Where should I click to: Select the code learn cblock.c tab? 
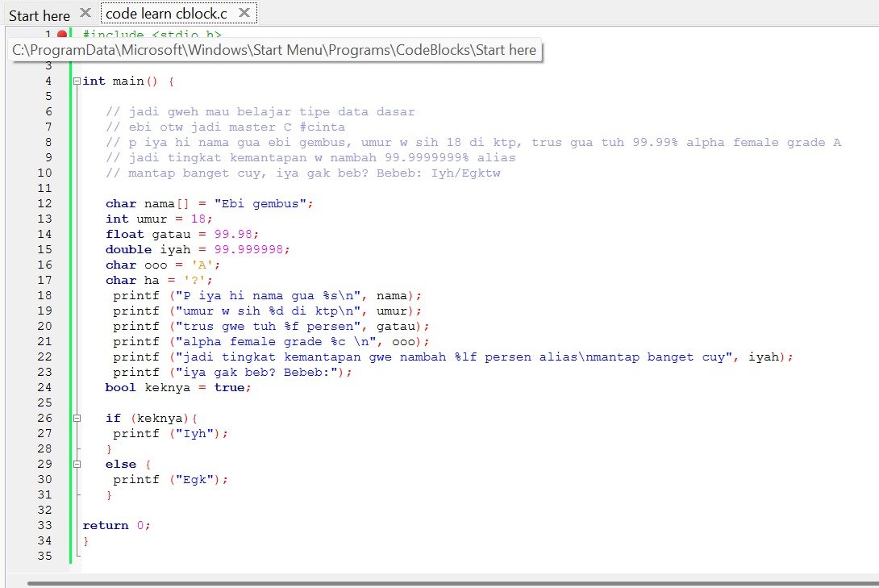click(166, 14)
